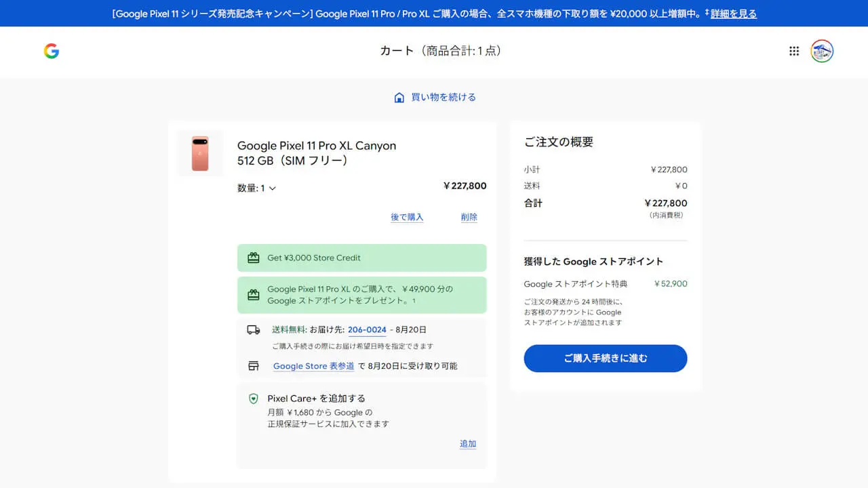Click the Google Pixel 11 Pro XL Canyon title
Image resolution: width=868 pixels, height=488 pixels.
[317, 146]
